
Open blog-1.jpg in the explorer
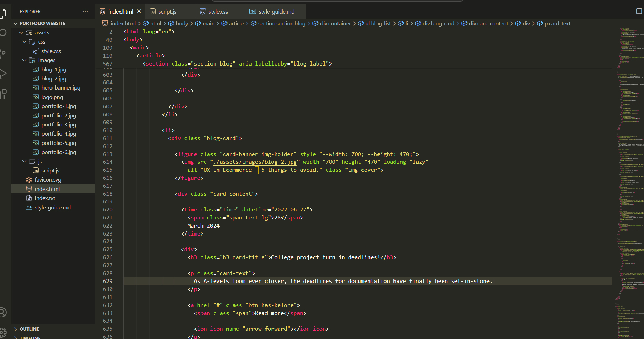coord(53,69)
